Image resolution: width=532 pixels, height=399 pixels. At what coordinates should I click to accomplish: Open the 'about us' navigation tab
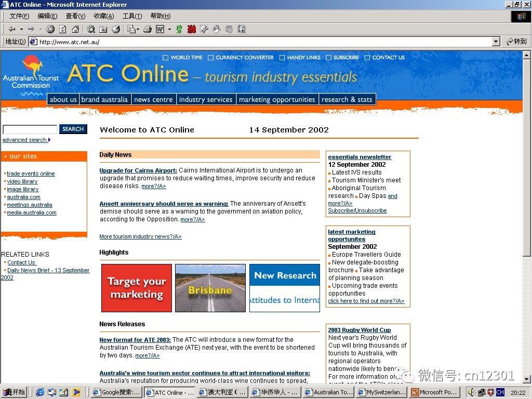click(x=63, y=99)
